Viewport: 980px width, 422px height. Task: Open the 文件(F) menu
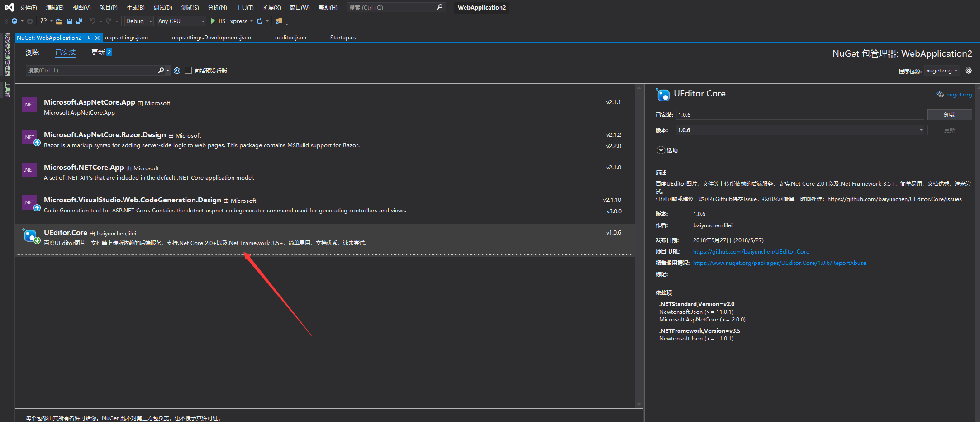point(28,8)
